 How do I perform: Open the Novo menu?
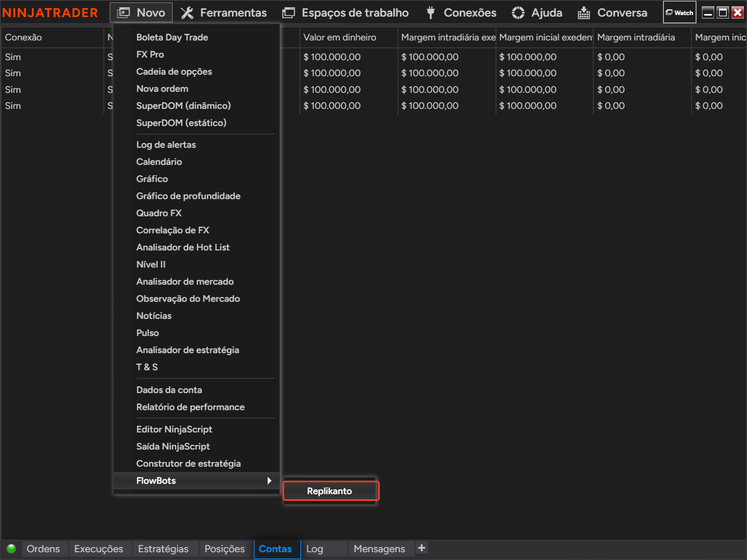coord(141,12)
